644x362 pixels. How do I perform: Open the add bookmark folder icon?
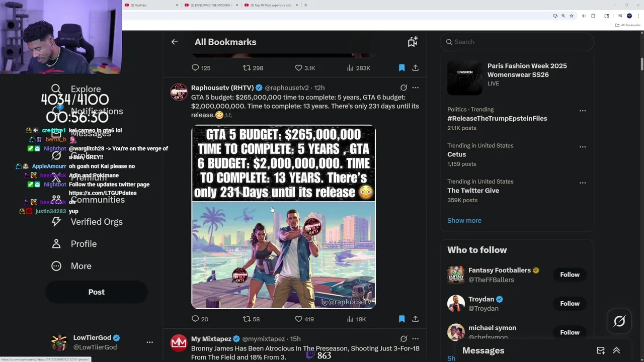coord(413,42)
